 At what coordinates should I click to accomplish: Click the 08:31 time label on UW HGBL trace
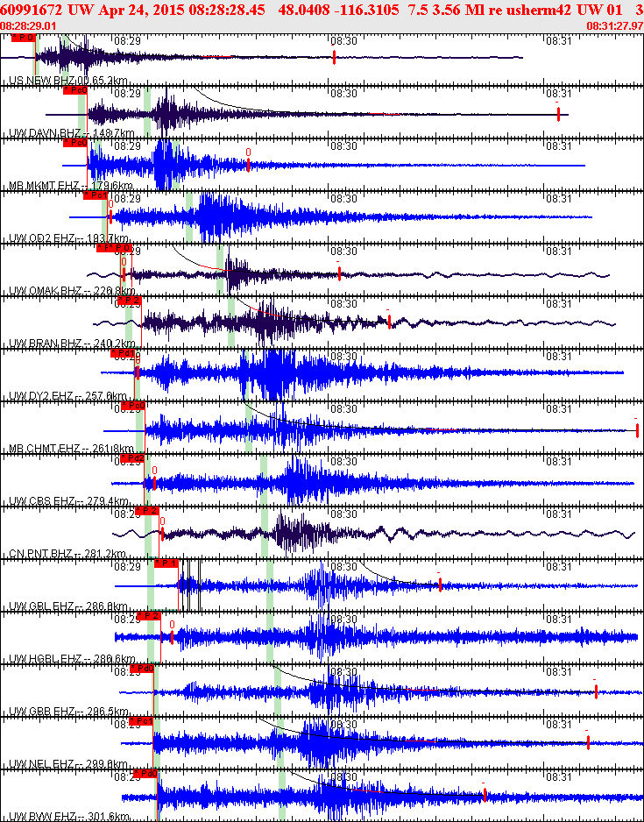tap(559, 619)
